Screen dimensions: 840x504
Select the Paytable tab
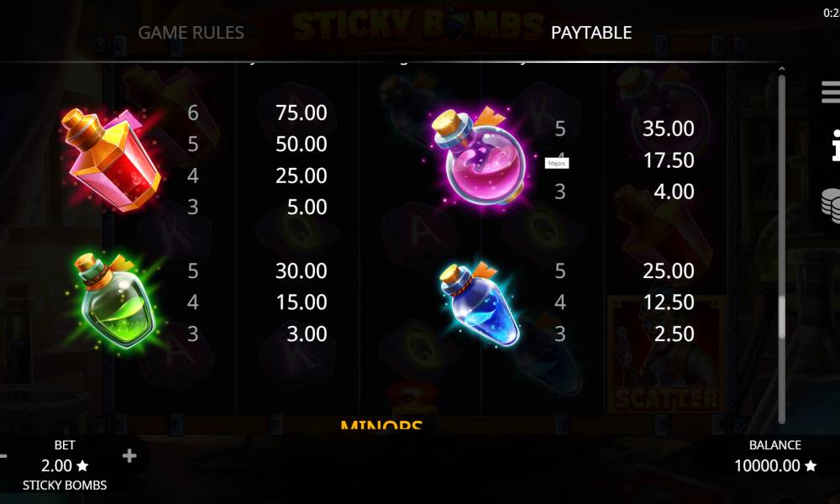coord(591,33)
